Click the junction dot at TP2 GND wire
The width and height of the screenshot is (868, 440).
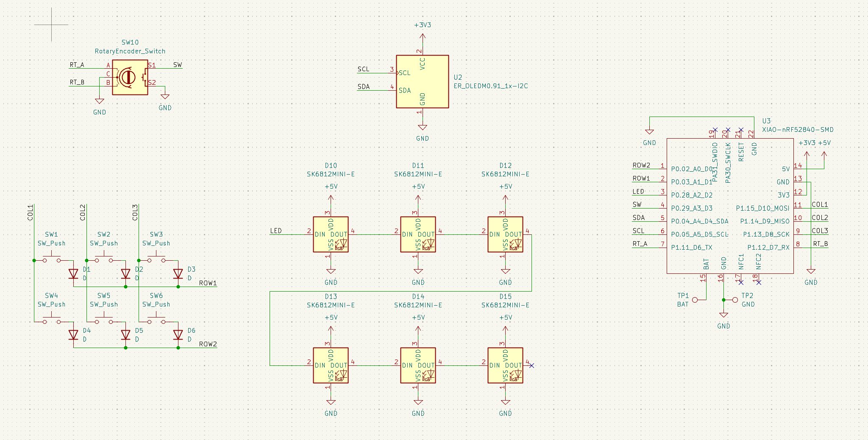(723, 300)
